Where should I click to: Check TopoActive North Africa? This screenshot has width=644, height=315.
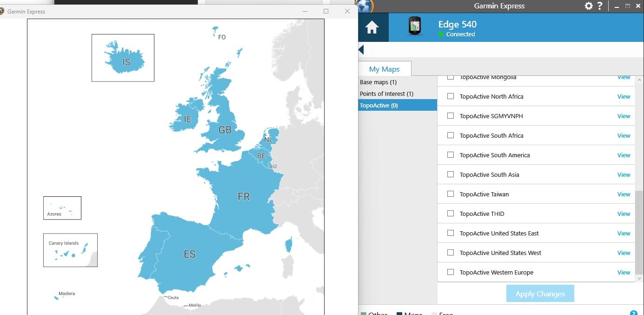pos(450,96)
